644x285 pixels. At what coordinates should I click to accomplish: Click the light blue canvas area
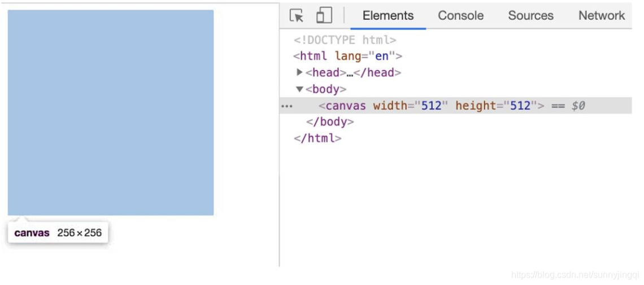click(111, 113)
